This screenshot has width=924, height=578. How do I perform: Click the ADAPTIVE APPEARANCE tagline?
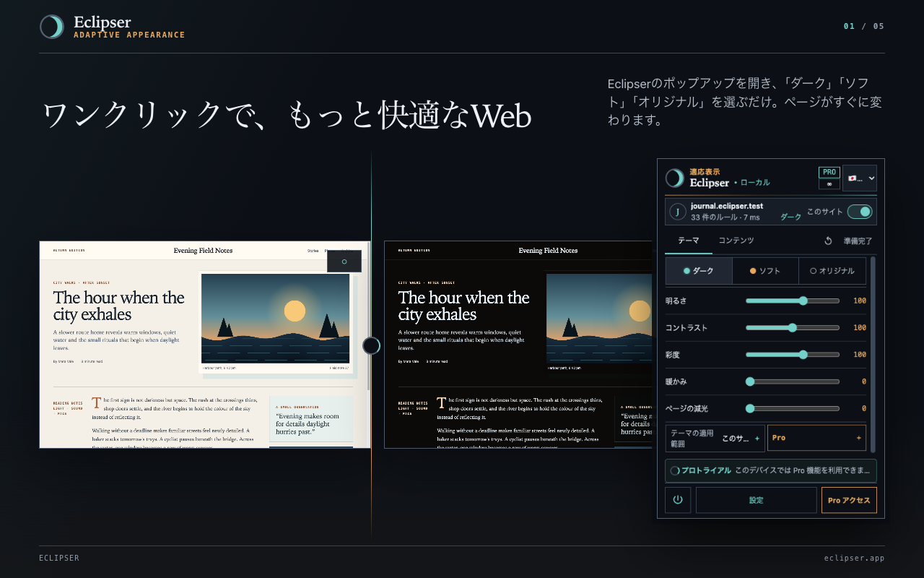129,35
